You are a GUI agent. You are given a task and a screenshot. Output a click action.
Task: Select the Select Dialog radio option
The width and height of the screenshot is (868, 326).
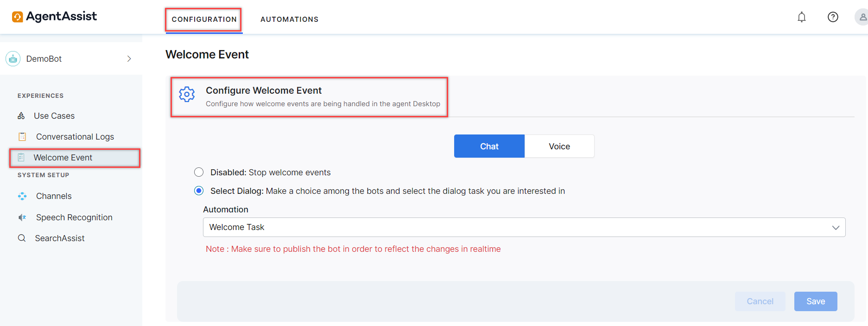click(x=199, y=191)
